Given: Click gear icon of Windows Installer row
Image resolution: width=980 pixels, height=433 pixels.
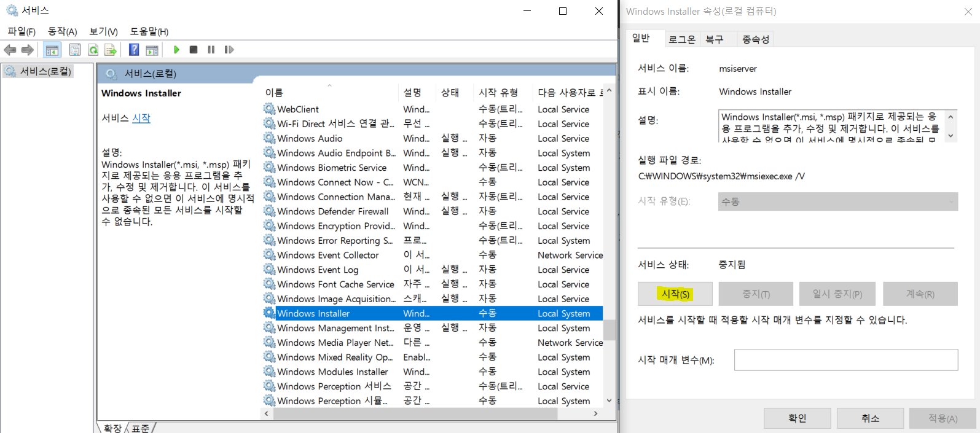Looking at the screenshot, I should 269,313.
